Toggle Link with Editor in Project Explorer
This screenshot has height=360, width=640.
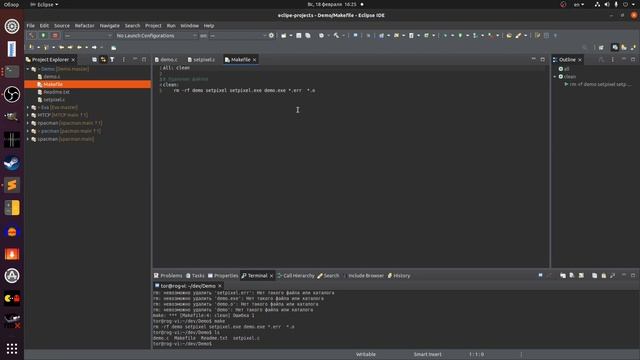pyautogui.click(x=103, y=60)
